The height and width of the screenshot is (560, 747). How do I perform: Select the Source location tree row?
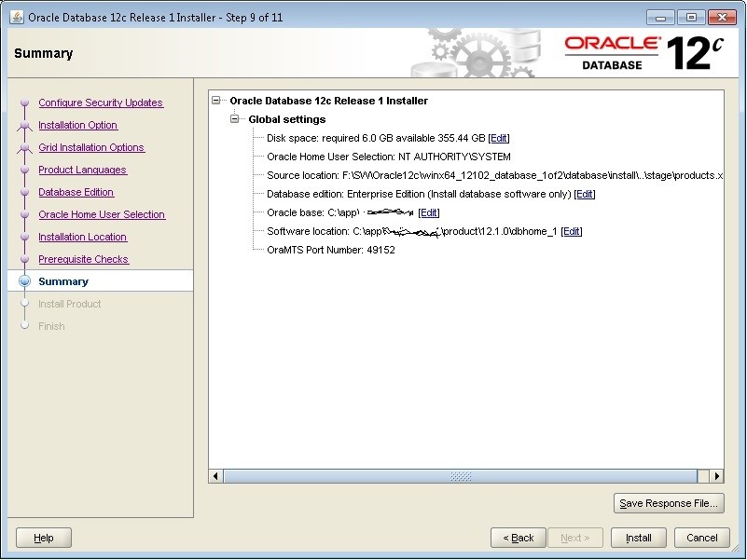[494, 175]
